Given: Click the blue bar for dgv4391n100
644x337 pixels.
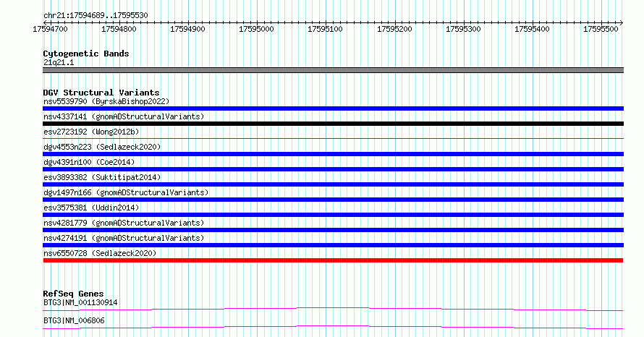Looking at the screenshot, I should coord(333,169).
